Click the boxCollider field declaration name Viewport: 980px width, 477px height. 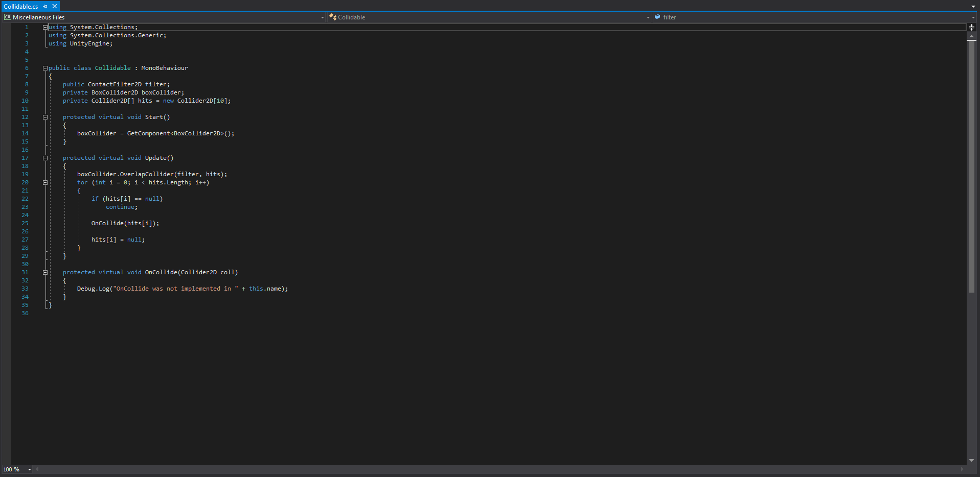point(161,92)
